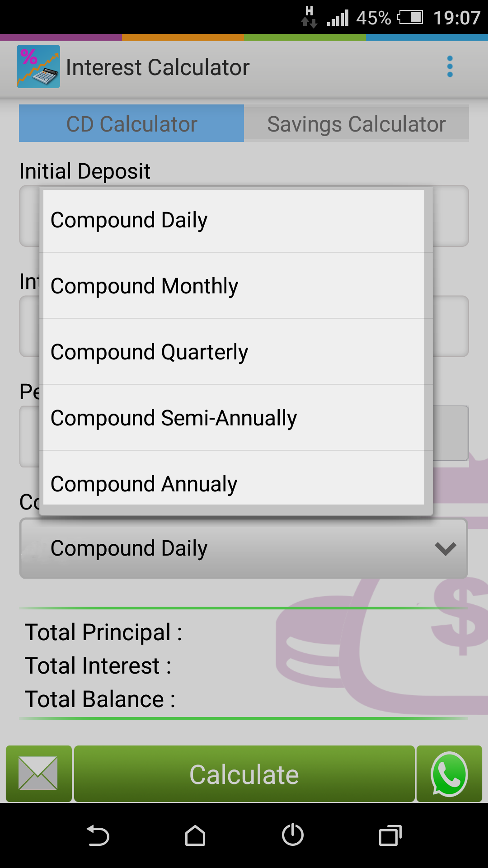
Task: Switch to the CD Calculator tab
Action: [x=131, y=123]
